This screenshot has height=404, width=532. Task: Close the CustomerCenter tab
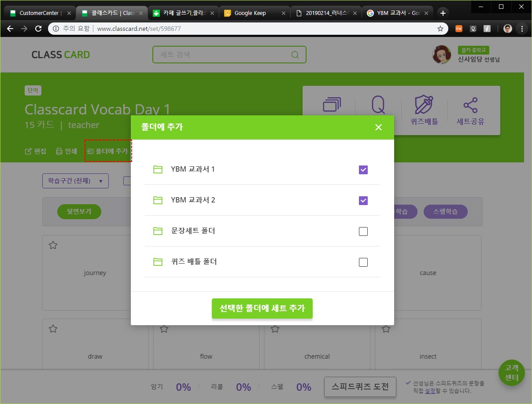(x=69, y=13)
